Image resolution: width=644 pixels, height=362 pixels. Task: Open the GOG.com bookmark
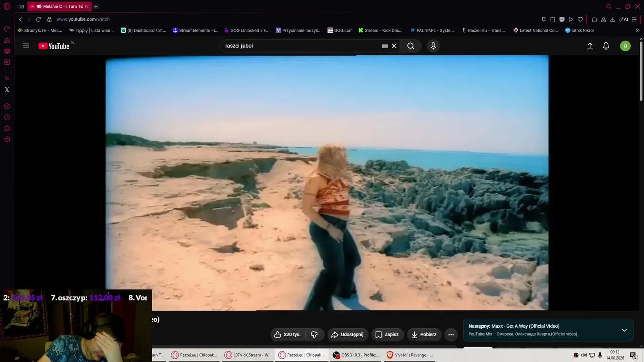(340, 30)
